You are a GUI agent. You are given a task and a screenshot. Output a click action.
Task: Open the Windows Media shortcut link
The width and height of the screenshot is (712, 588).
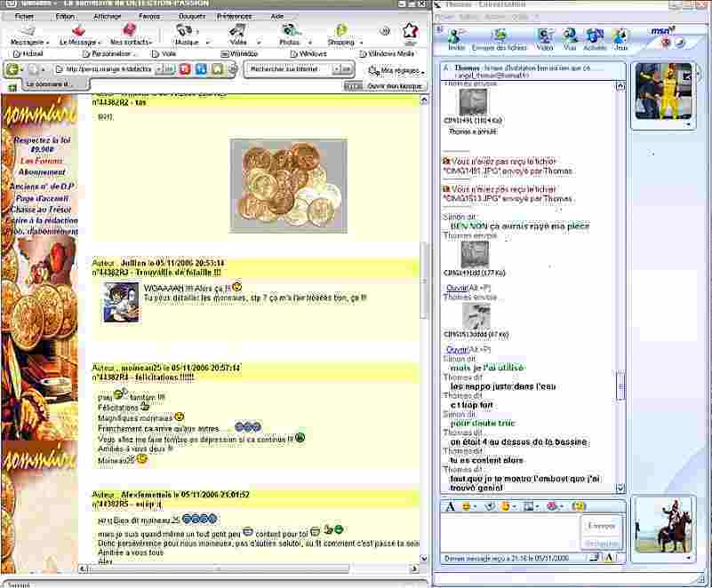coord(387,54)
